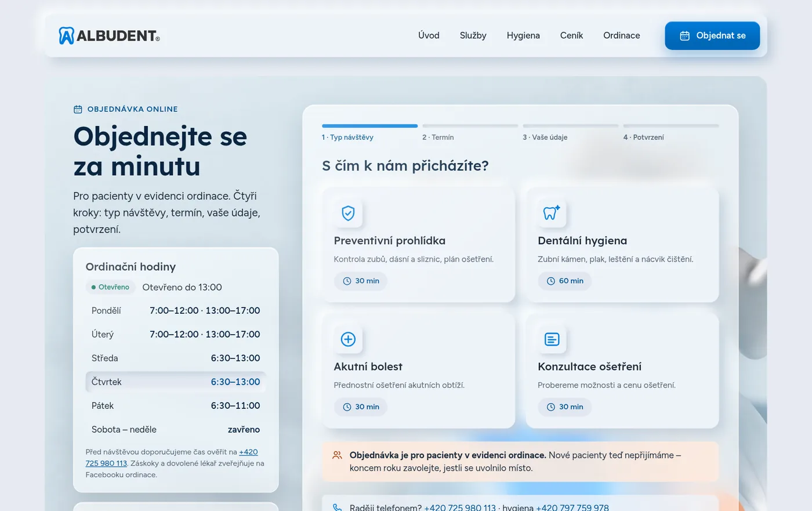Select step 4 Potvrzení
The image size is (812, 511).
pyautogui.click(x=670, y=133)
